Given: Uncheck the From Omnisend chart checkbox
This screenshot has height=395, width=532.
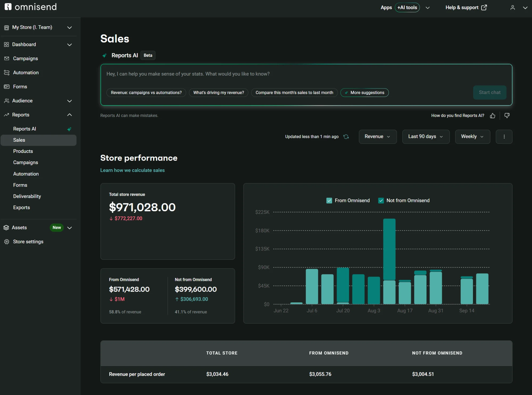Looking at the screenshot, I should (x=329, y=201).
